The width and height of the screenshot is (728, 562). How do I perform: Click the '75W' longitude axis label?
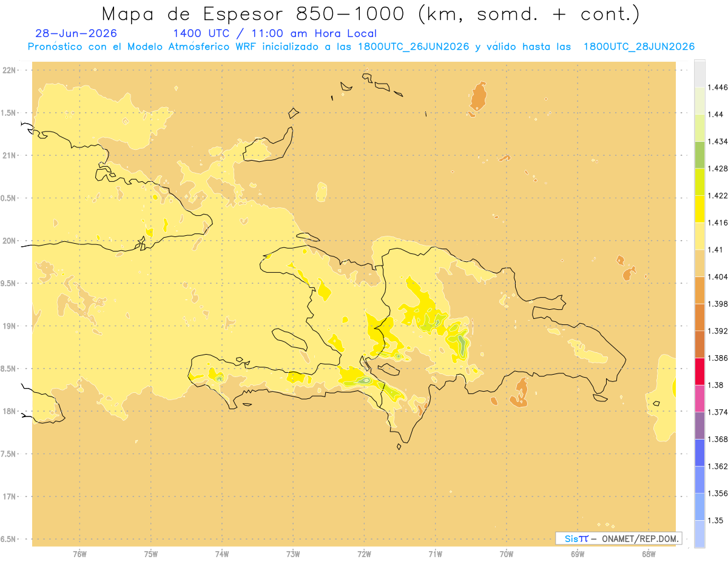coord(151,554)
